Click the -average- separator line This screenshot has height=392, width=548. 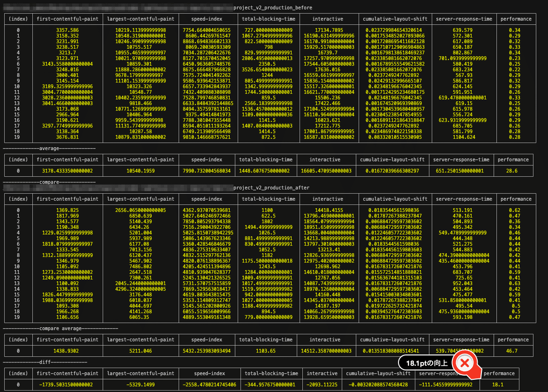(49, 149)
